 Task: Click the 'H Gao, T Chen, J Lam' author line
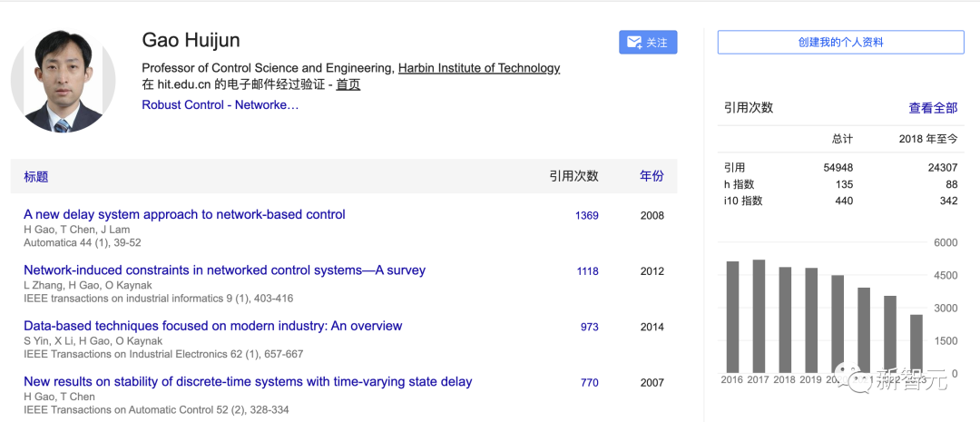click(x=77, y=230)
